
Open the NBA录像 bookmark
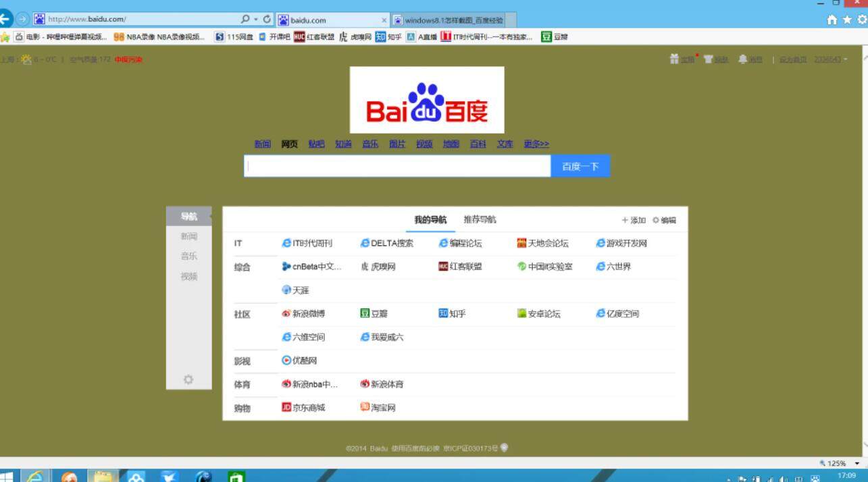(159, 37)
